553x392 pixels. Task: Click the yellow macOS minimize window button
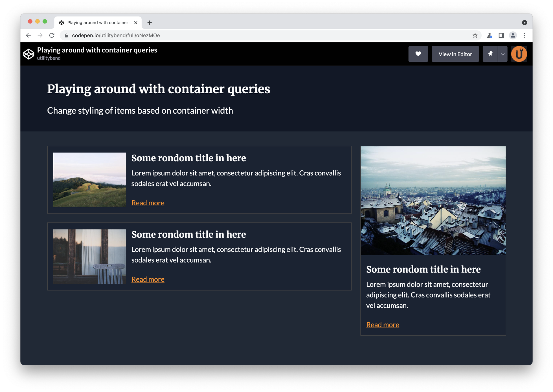37,21
